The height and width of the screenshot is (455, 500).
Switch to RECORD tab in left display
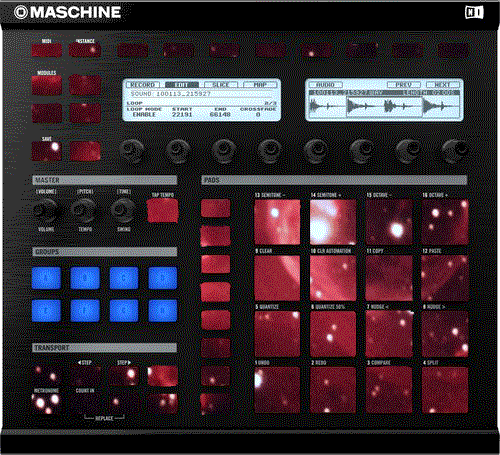[143, 85]
